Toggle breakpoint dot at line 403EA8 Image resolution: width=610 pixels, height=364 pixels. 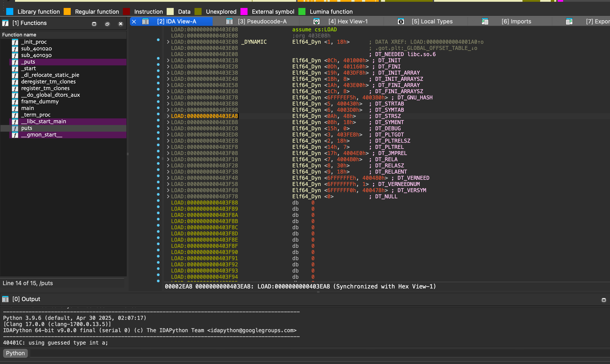[x=158, y=114]
